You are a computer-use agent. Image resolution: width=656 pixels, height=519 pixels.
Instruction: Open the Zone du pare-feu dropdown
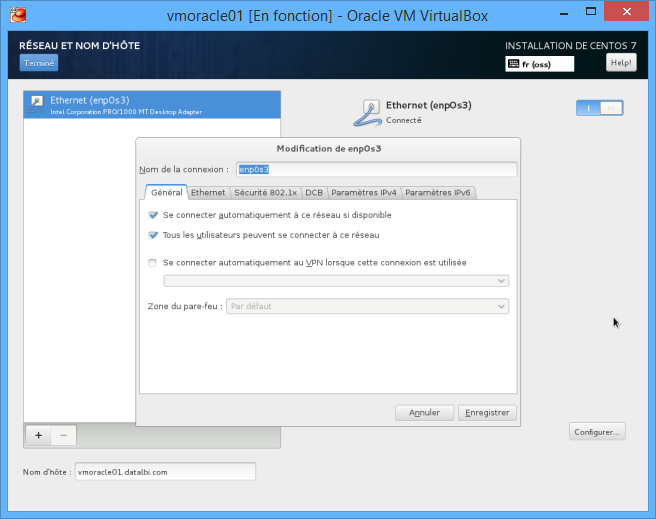(x=367, y=306)
